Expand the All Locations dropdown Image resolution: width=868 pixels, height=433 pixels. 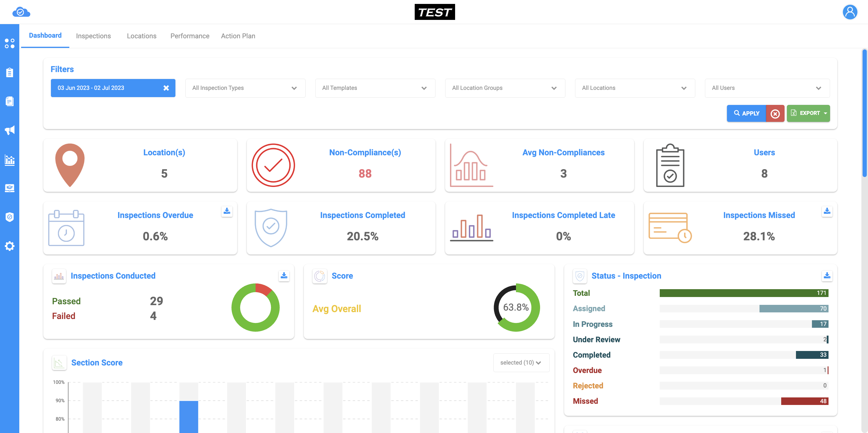(x=635, y=88)
